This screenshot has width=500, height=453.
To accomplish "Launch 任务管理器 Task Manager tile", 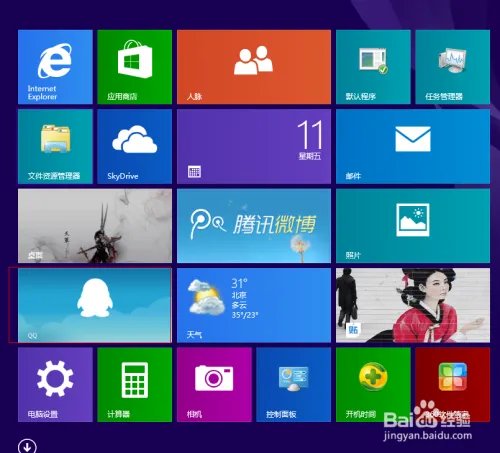I will tap(453, 67).
